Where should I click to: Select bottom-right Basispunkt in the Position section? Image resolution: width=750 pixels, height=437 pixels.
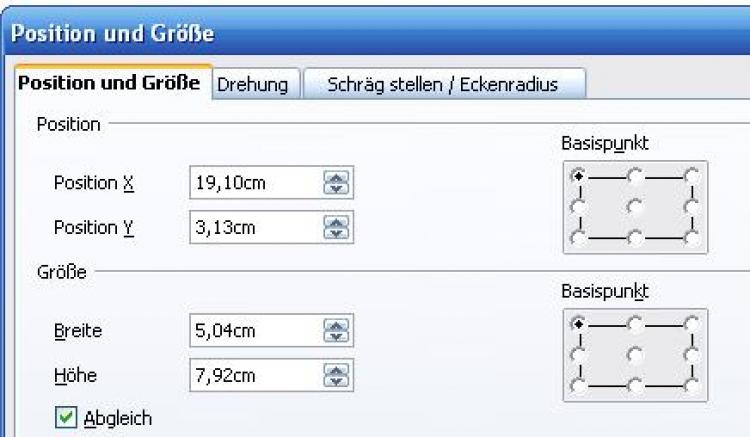[x=691, y=238]
